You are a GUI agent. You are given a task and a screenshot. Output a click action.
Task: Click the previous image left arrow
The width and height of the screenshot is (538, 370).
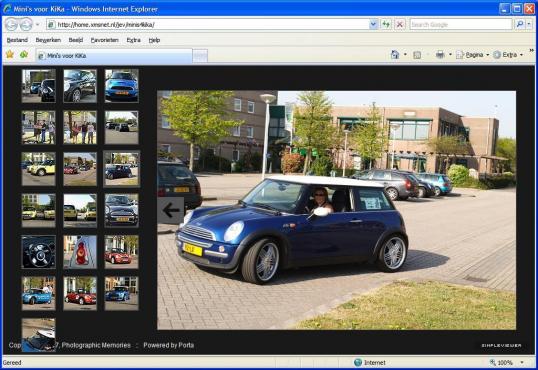click(x=171, y=210)
